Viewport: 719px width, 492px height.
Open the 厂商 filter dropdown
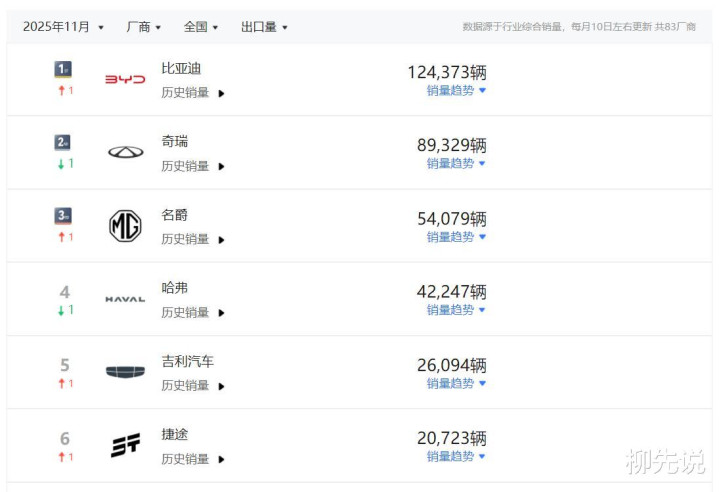[144, 27]
